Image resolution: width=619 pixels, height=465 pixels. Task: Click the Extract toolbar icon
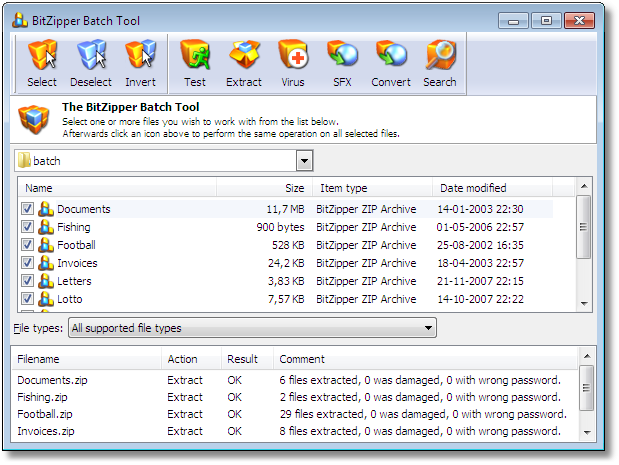tap(243, 63)
